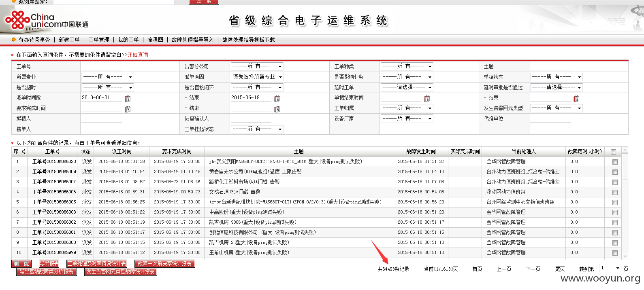Image resolution: width=644 pixels, height=290 pixels.
Task: Open the 发生告警网元类型 dropdown
Action: pyautogui.click(x=557, y=108)
